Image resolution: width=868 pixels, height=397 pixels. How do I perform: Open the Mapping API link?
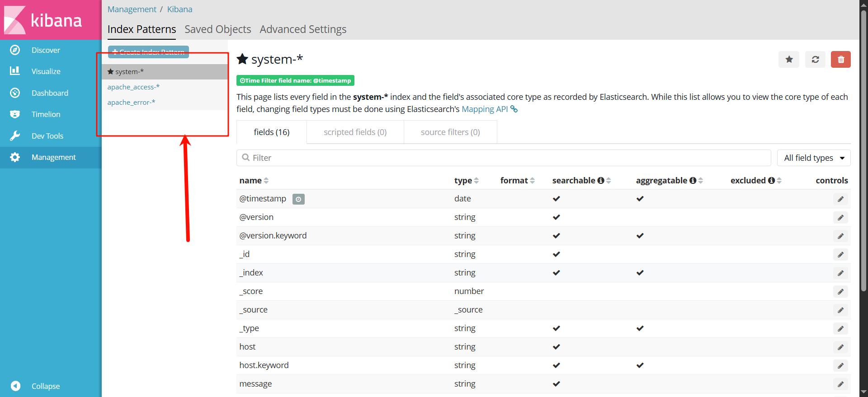pos(485,109)
